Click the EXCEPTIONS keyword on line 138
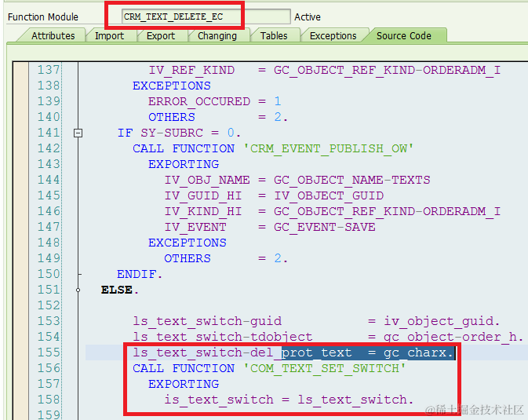The image size is (528, 420). [171, 86]
